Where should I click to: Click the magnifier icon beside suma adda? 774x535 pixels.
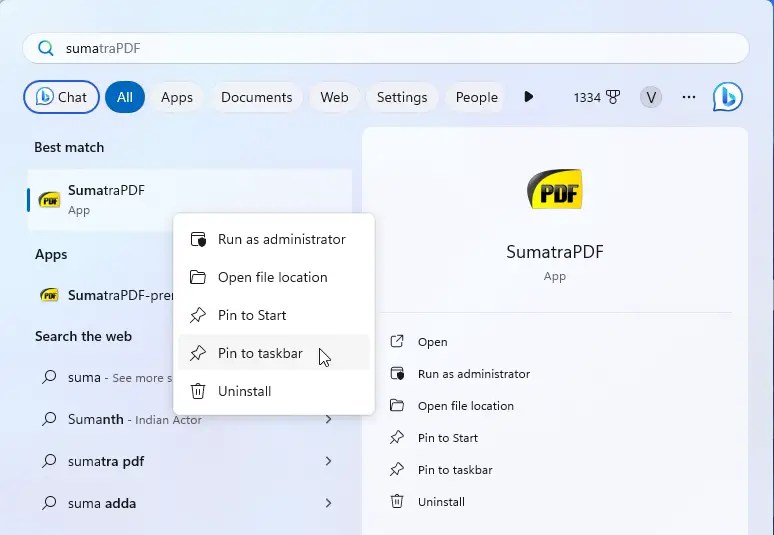tap(49, 503)
